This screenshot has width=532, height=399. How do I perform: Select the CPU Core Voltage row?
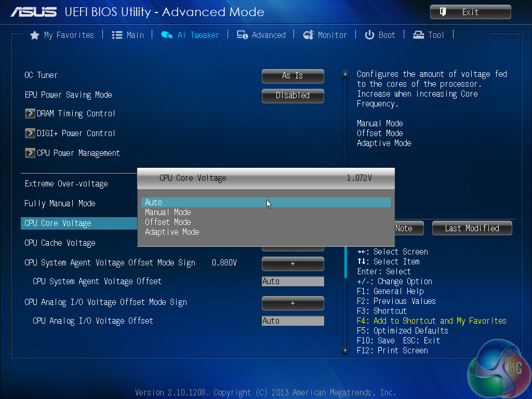tap(79, 223)
